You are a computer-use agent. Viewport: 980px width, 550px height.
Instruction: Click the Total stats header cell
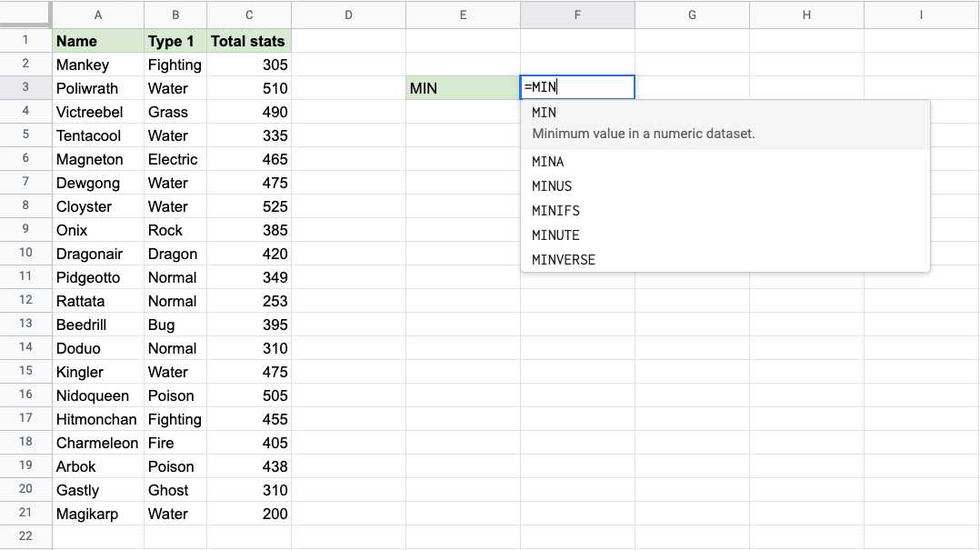point(248,41)
